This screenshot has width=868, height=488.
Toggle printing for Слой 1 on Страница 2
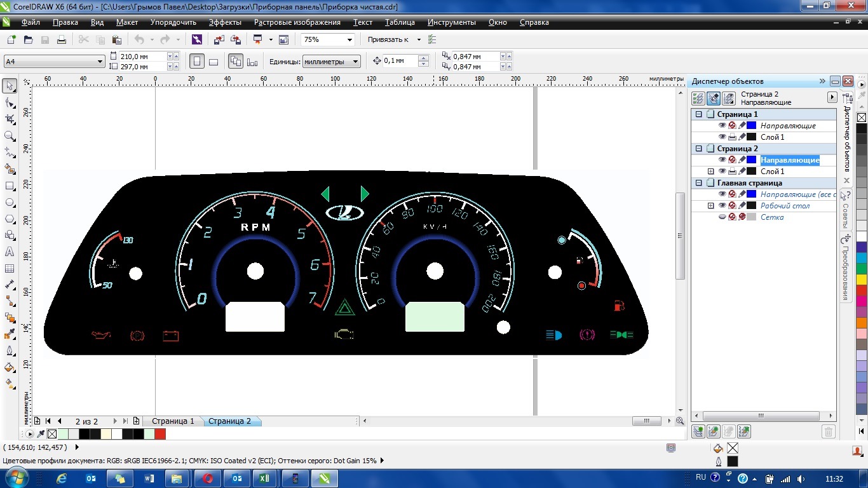pos(732,172)
